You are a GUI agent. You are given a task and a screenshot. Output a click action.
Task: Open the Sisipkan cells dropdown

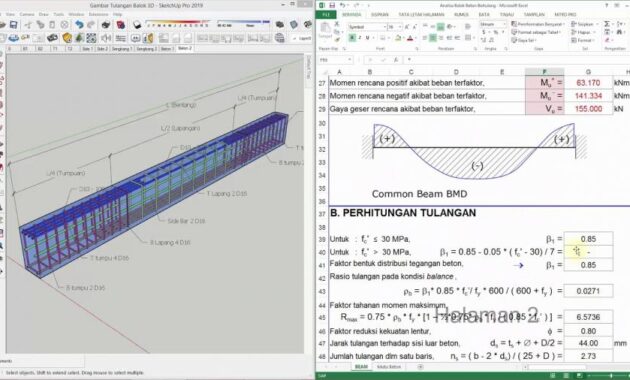pos(584,24)
